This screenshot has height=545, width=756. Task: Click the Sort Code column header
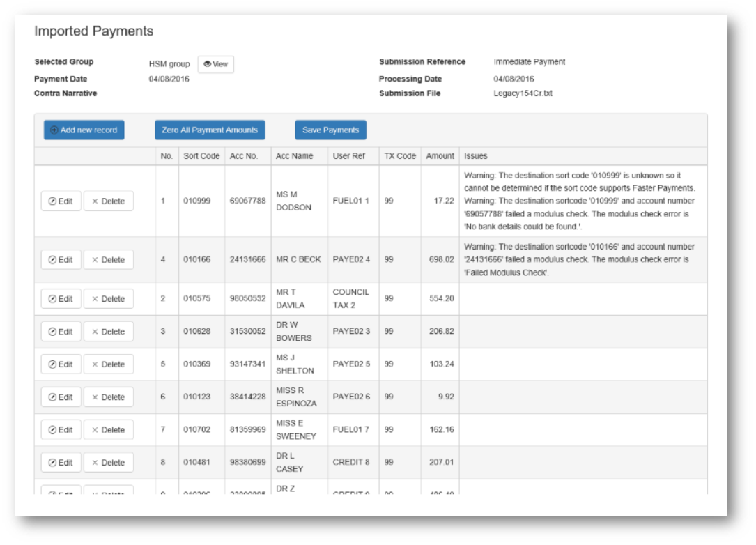pos(201,156)
